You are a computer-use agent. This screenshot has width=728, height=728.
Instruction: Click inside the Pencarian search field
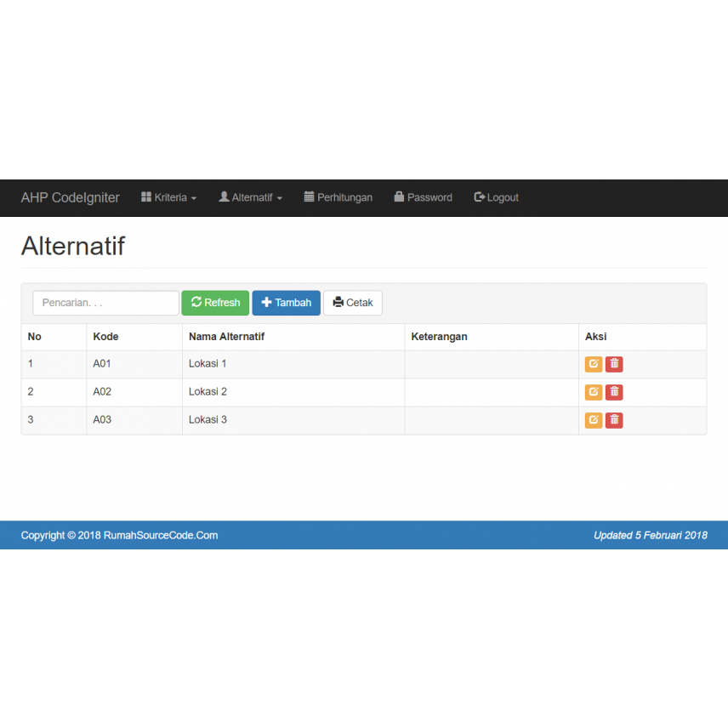click(105, 302)
